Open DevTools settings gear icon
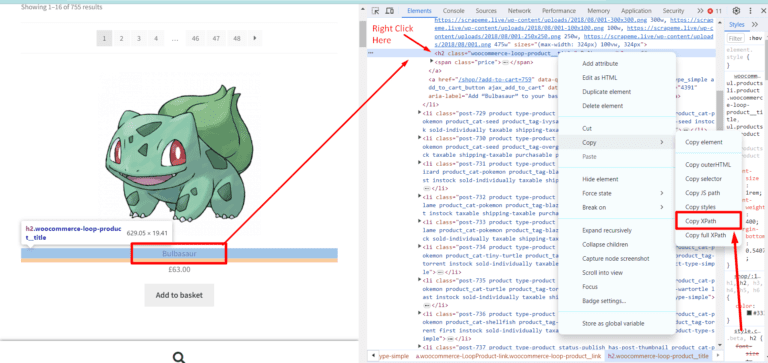This screenshot has height=363, width=768. [x=736, y=11]
